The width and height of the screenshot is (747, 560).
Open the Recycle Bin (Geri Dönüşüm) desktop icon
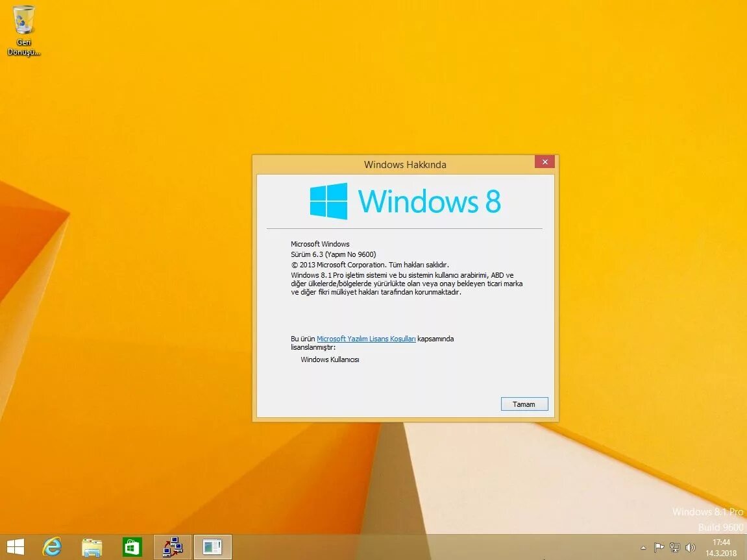point(23,30)
